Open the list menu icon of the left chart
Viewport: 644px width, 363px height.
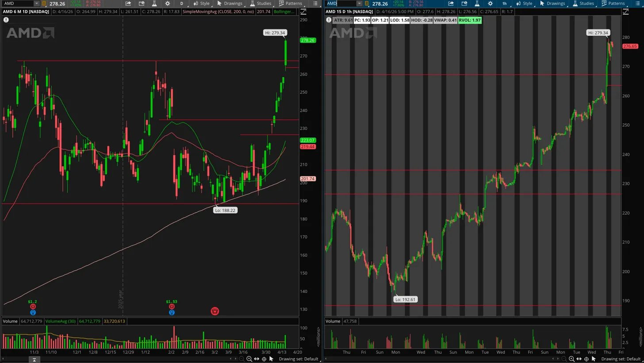(x=315, y=4)
